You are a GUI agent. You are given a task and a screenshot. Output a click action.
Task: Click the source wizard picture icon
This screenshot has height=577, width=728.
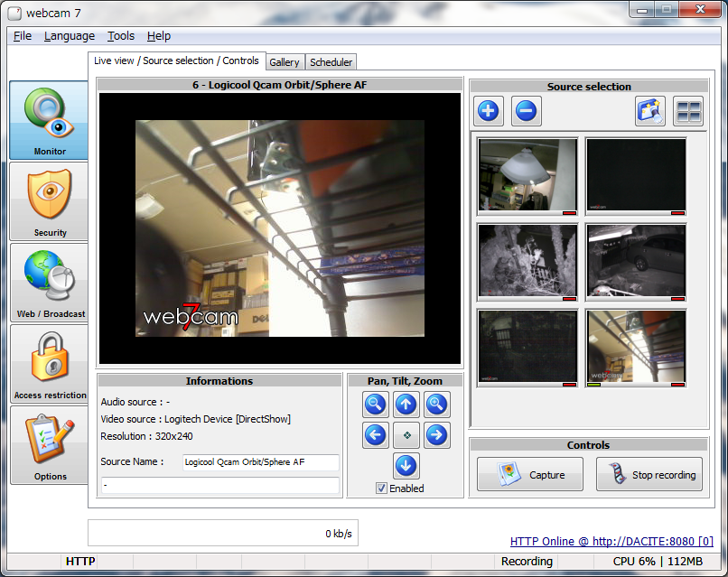[x=650, y=111]
